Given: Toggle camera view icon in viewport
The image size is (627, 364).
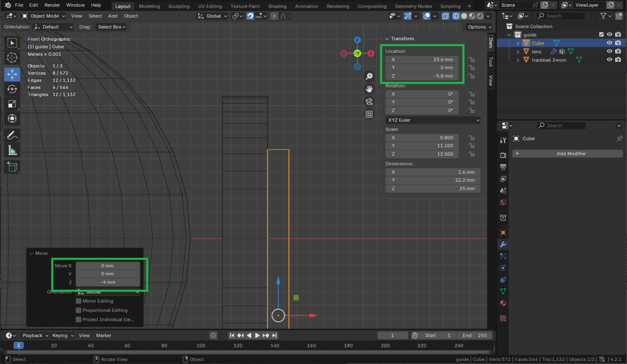Looking at the screenshot, I should click(369, 101).
